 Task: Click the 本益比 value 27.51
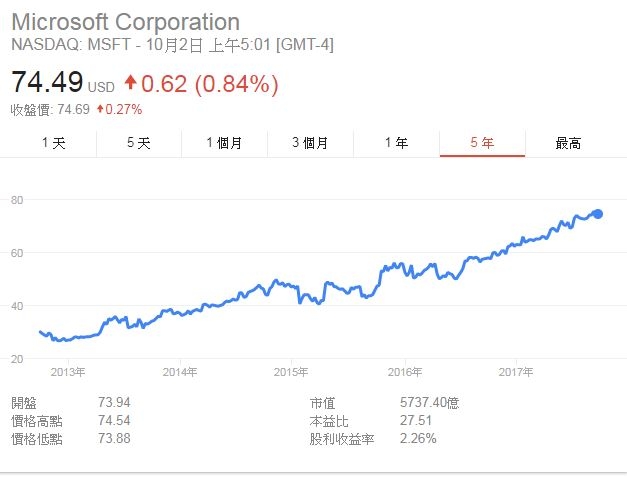coord(416,421)
